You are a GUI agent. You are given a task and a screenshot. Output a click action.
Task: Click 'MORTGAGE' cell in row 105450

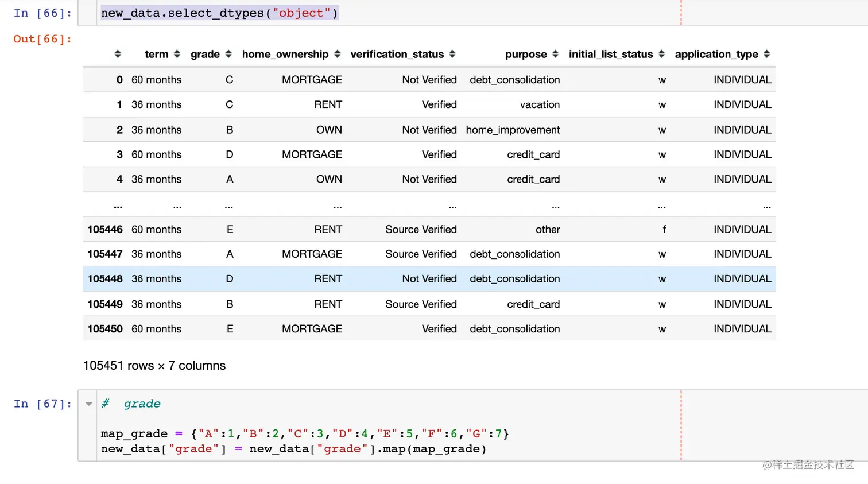coord(312,328)
